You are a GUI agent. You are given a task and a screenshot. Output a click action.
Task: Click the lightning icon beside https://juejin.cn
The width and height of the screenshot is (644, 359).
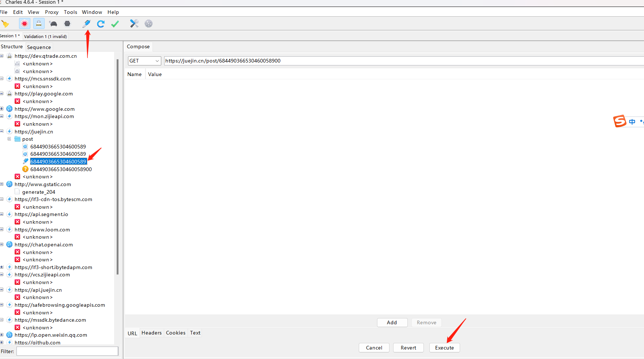coord(10,132)
